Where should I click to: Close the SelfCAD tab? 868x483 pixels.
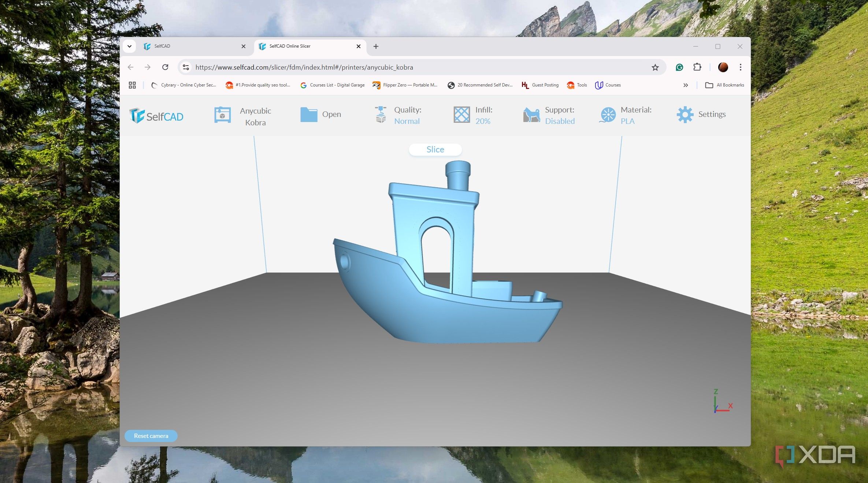(244, 46)
